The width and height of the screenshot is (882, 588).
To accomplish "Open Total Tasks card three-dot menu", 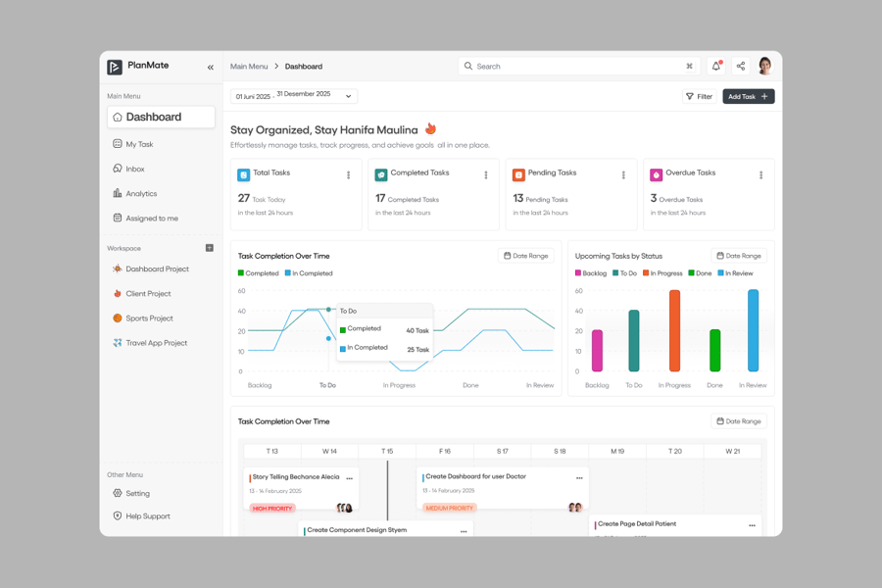I will tap(348, 175).
